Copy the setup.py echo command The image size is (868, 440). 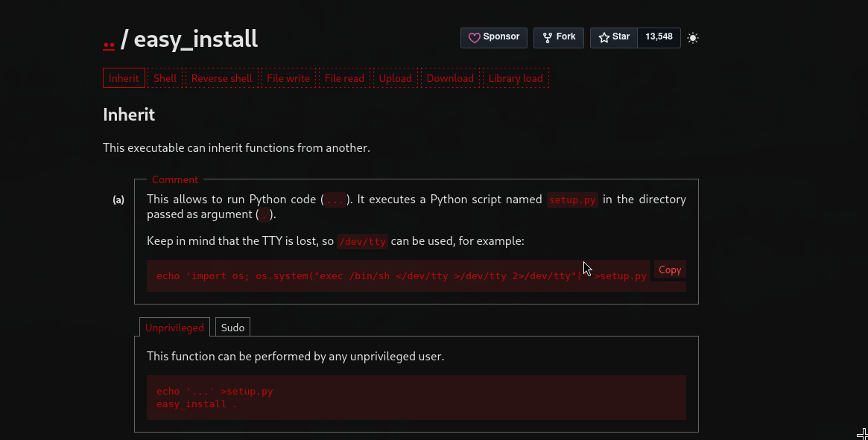pyautogui.click(x=670, y=270)
